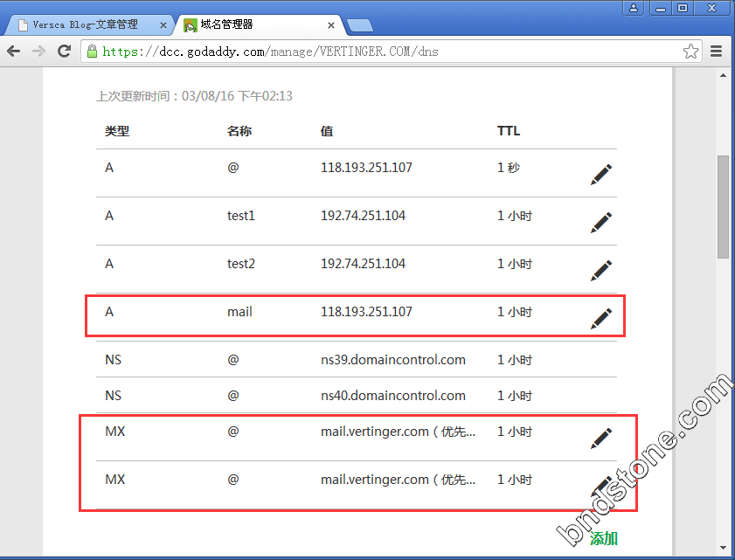Click TTL 1 小时 in ns39 row
Screen dimensions: 735x560
515,360
